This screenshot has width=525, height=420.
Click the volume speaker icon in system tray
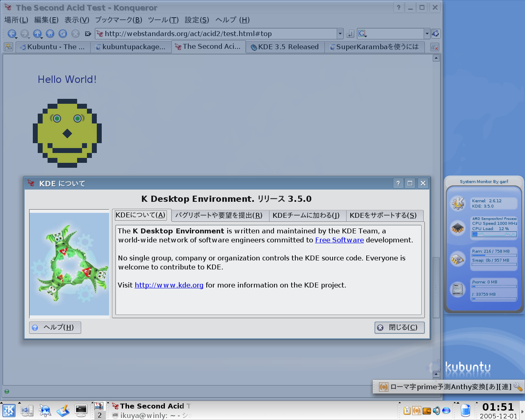436,411
